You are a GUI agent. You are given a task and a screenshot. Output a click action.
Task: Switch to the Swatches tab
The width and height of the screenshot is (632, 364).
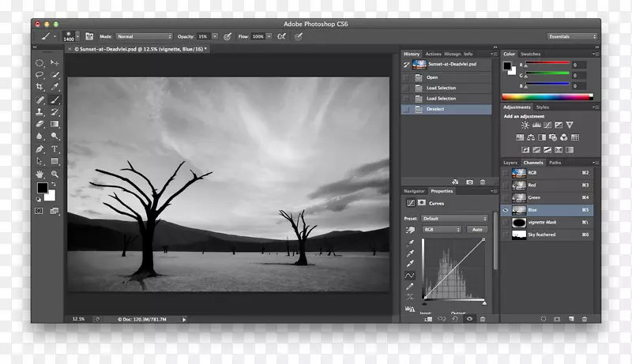530,54
